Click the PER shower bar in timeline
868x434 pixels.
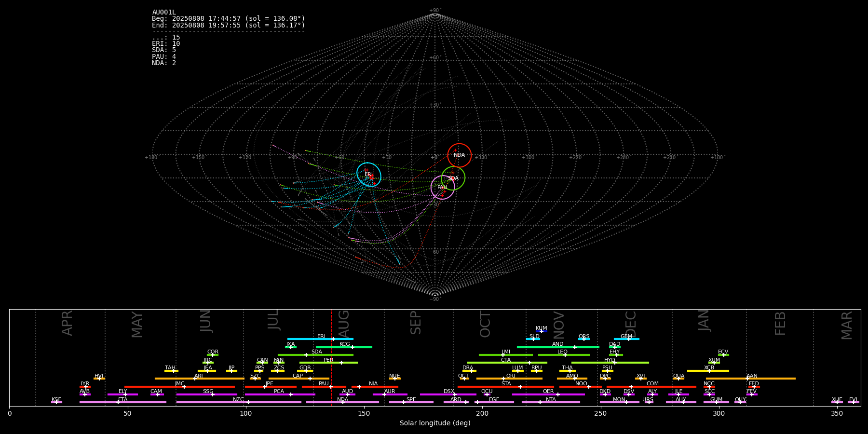(328, 363)
